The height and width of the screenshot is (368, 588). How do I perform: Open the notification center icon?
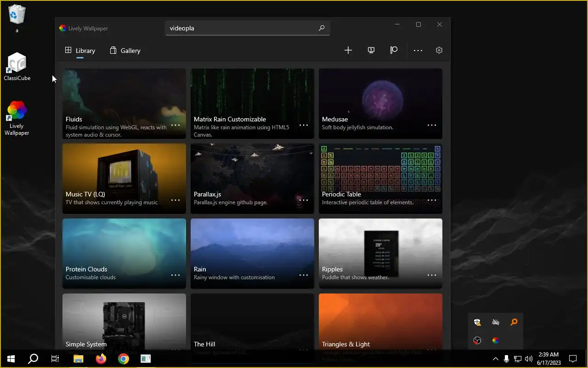click(x=573, y=359)
